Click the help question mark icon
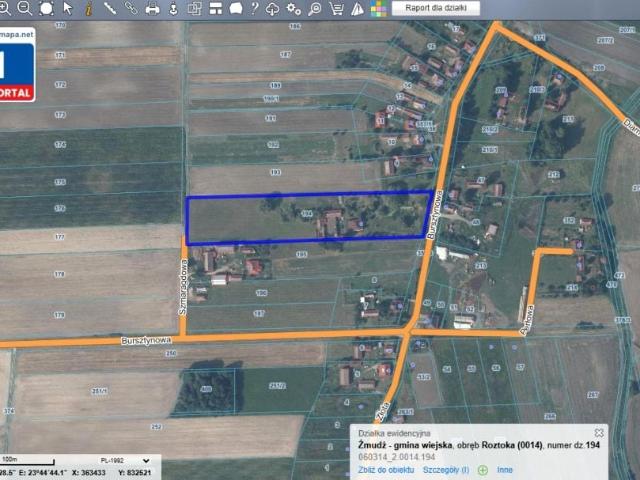Viewport: 640px width, 480px height. (255, 8)
